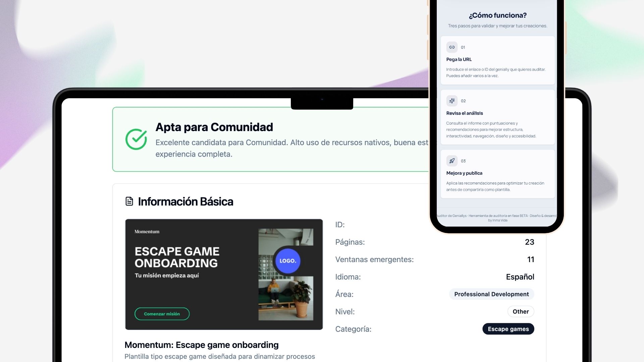Click the Plantilla tipo escape game description text
The image size is (644, 362).
[220, 357]
